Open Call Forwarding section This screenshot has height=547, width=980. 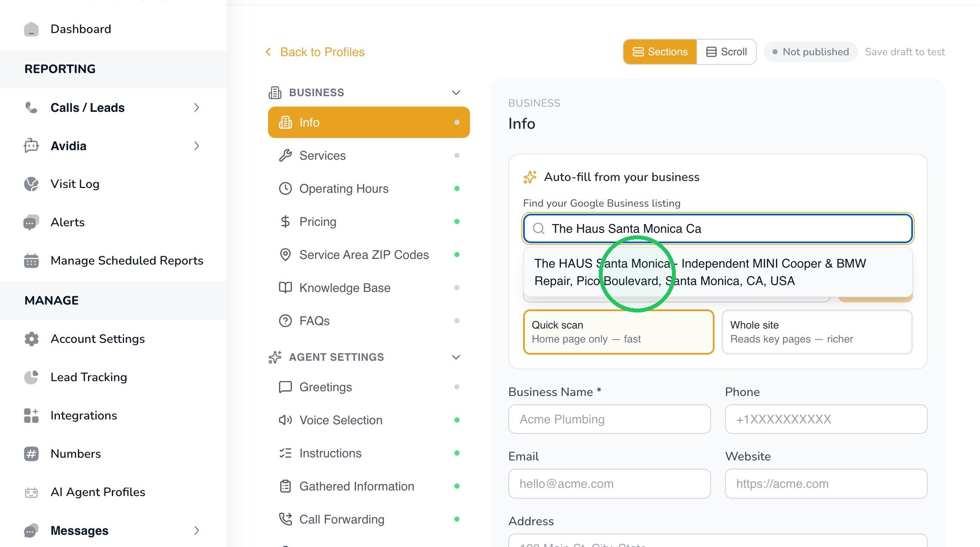coord(369,519)
